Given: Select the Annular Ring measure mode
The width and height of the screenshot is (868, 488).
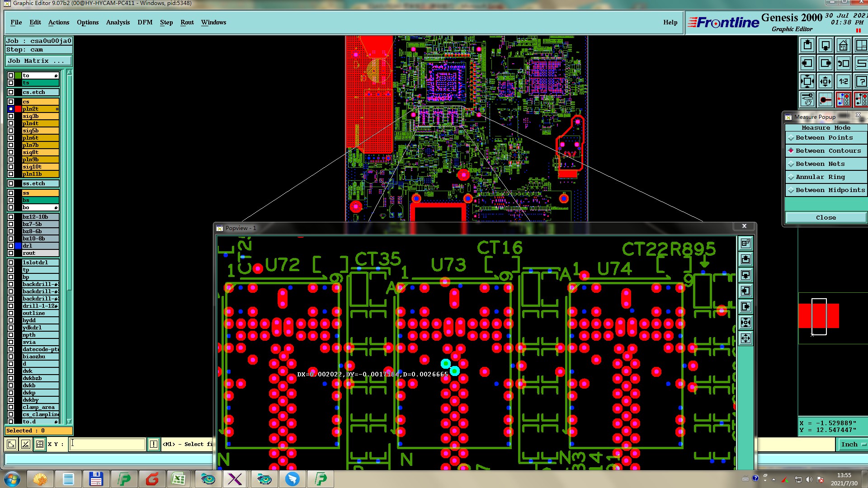Looking at the screenshot, I should point(820,177).
